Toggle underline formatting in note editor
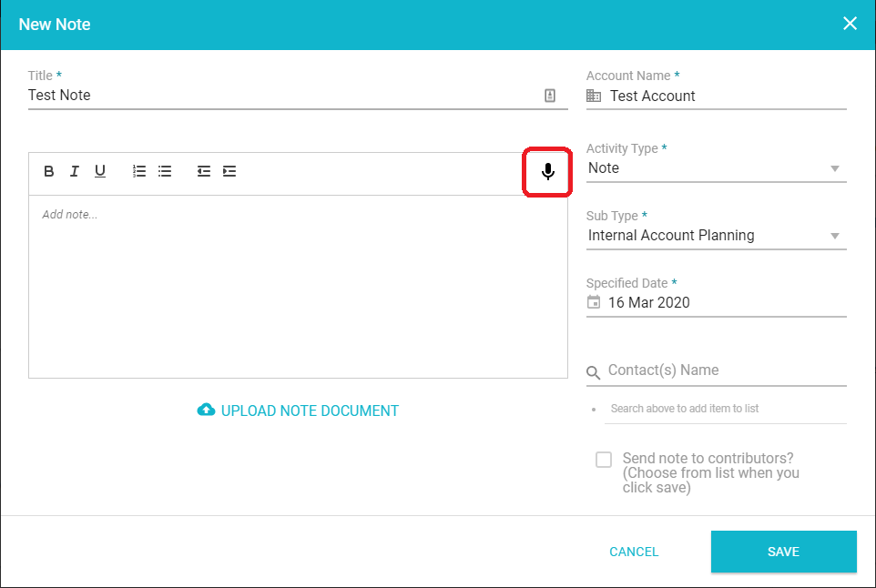 100,171
